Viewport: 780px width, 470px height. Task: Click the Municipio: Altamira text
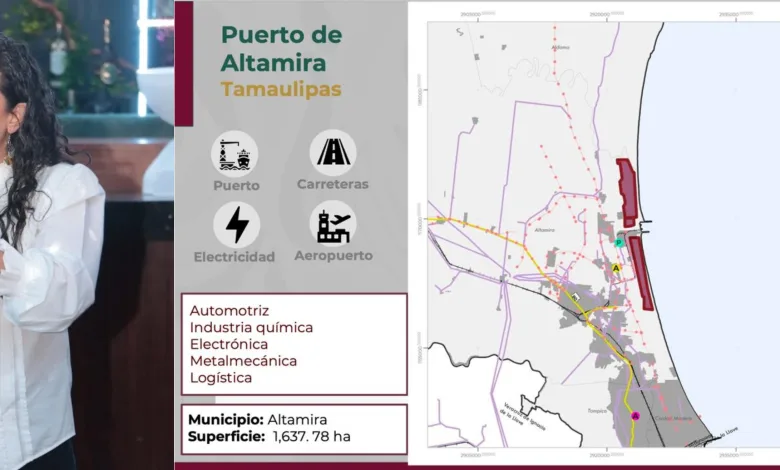tap(257, 419)
